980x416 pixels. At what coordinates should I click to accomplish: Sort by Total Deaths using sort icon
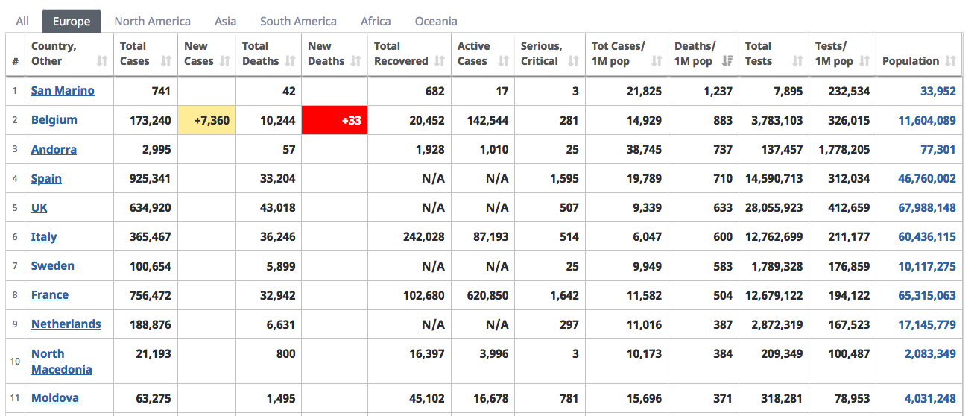click(291, 61)
